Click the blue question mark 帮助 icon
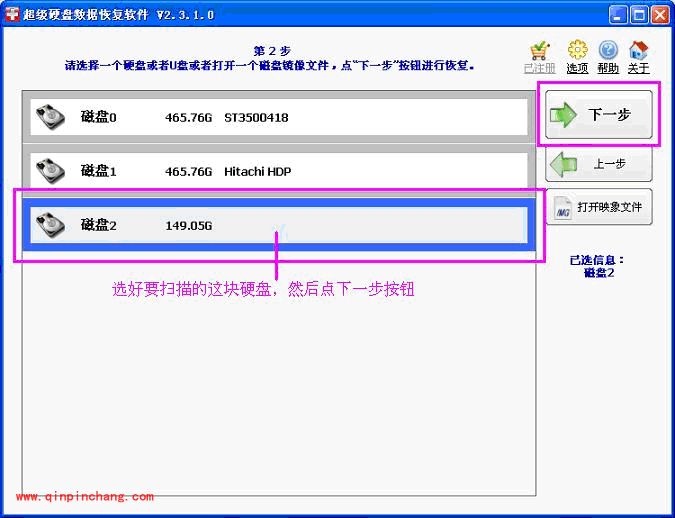 pyautogui.click(x=608, y=50)
